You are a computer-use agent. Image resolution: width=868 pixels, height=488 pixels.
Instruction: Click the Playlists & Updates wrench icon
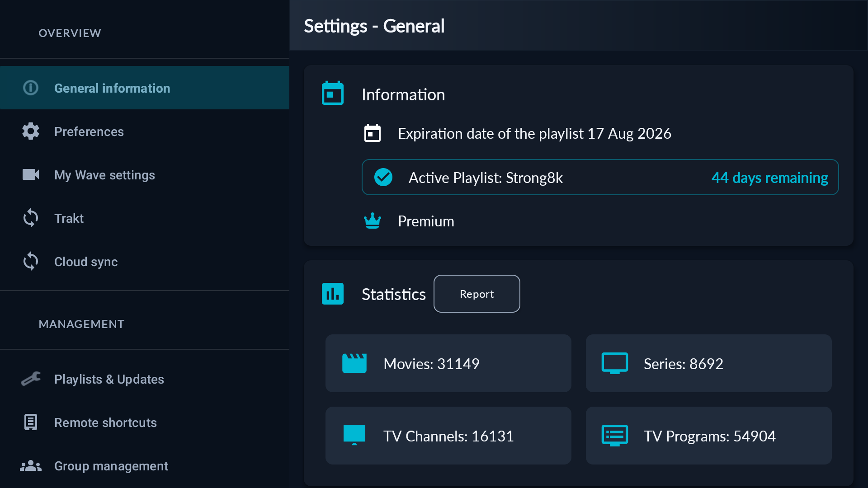point(31,379)
